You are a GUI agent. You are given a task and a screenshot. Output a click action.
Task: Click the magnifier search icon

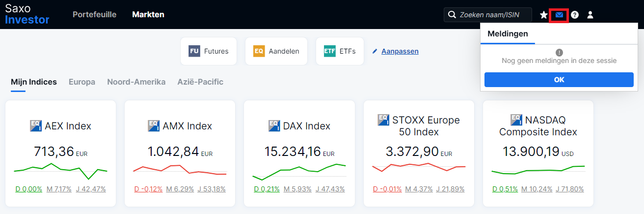click(x=452, y=15)
